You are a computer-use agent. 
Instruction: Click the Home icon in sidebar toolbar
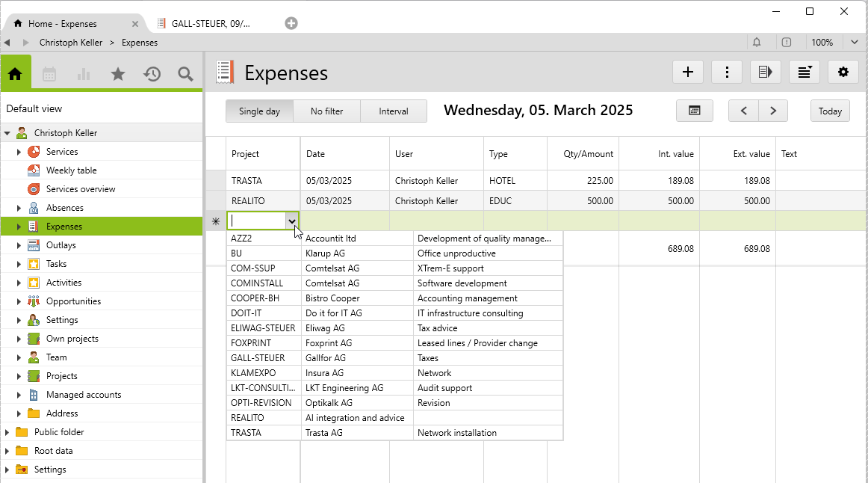[16, 73]
